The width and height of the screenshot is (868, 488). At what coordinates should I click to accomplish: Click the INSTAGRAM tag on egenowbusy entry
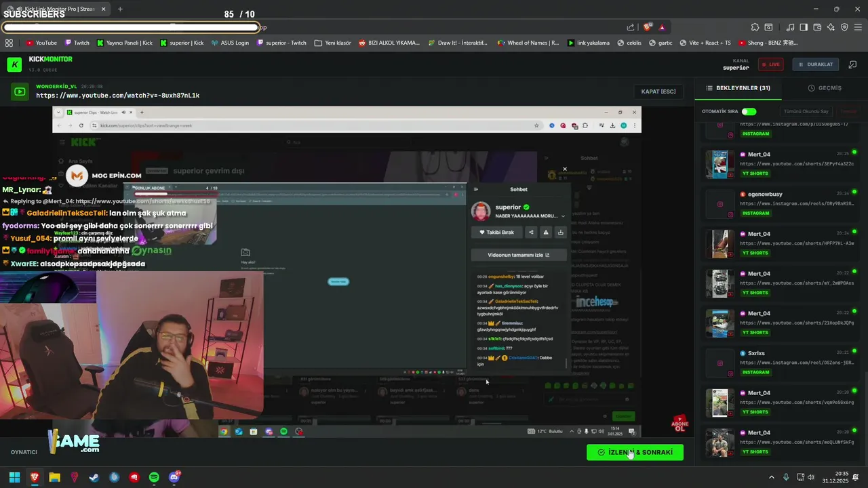(x=756, y=213)
